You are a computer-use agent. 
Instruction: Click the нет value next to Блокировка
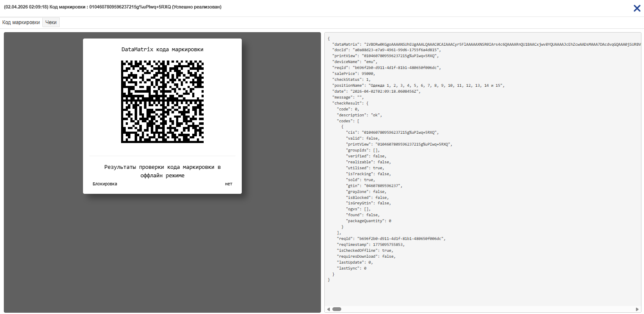coord(229,184)
